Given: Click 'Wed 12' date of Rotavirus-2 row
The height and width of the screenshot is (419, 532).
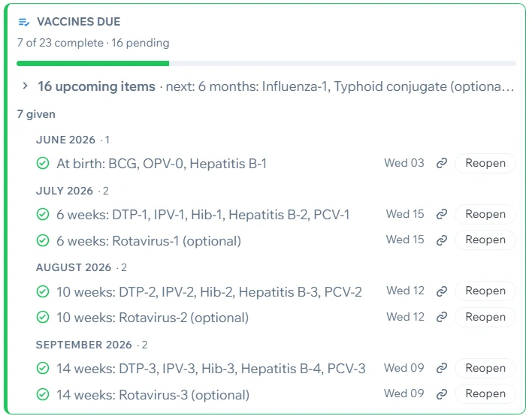Looking at the screenshot, I should point(406,317).
